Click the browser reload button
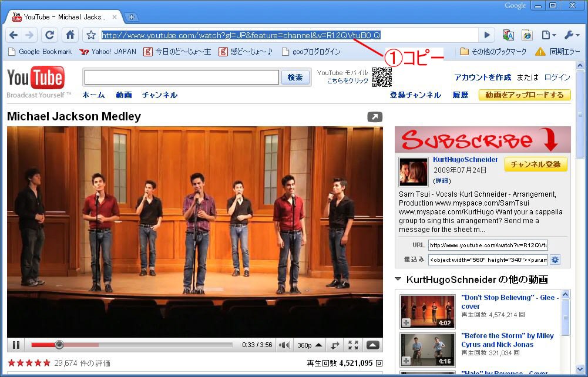 click(x=50, y=35)
